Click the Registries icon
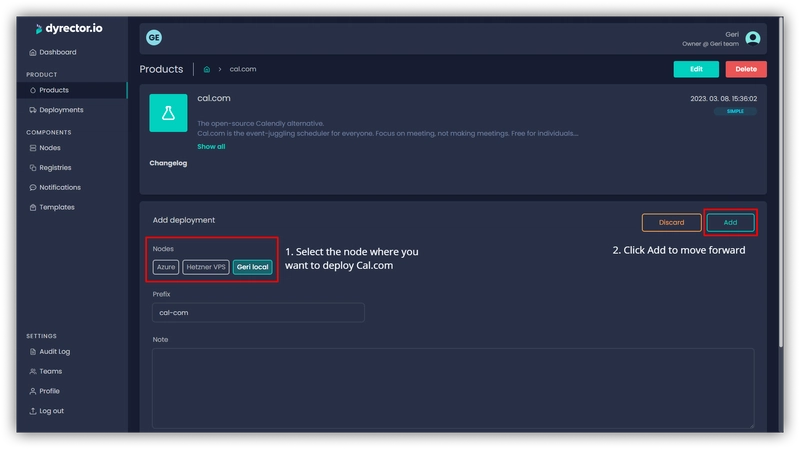Viewport: 800px width, 449px height. tap(33, 167)
